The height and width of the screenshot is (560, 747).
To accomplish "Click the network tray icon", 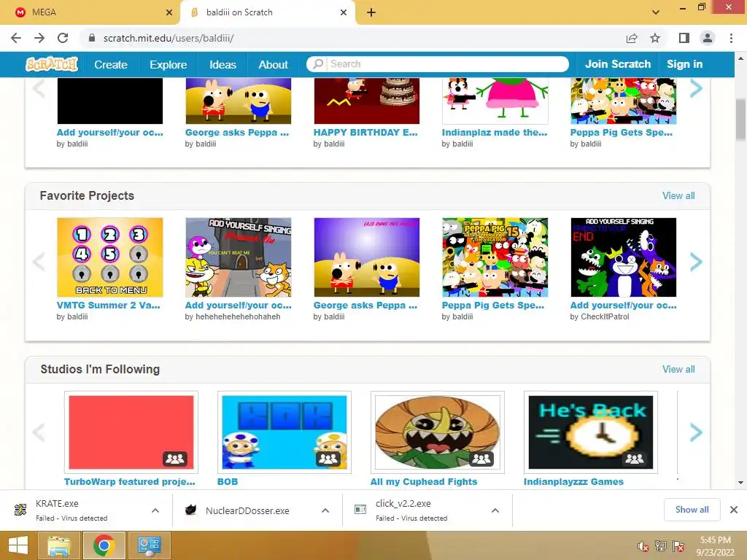I will (661, 547).
